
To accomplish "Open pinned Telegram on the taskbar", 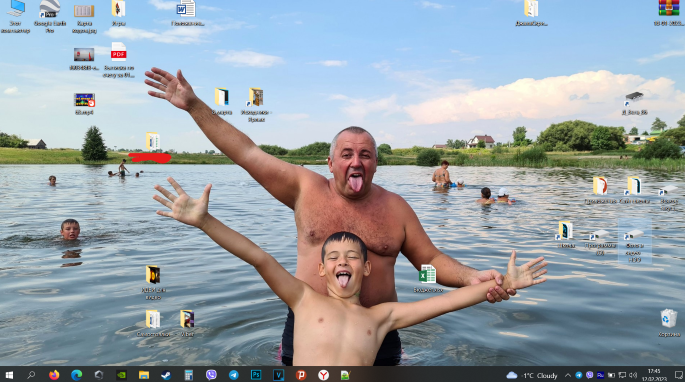I will click(234, 375).
